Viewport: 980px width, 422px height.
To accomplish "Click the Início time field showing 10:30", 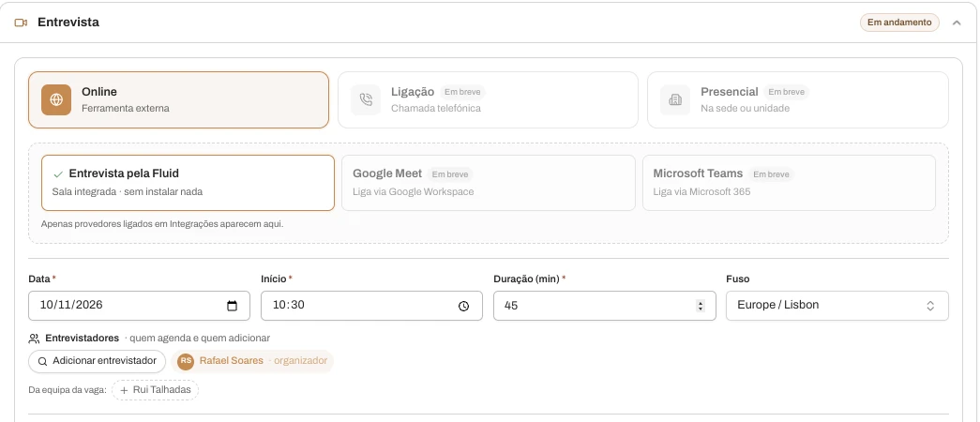I will coord(372,306).
